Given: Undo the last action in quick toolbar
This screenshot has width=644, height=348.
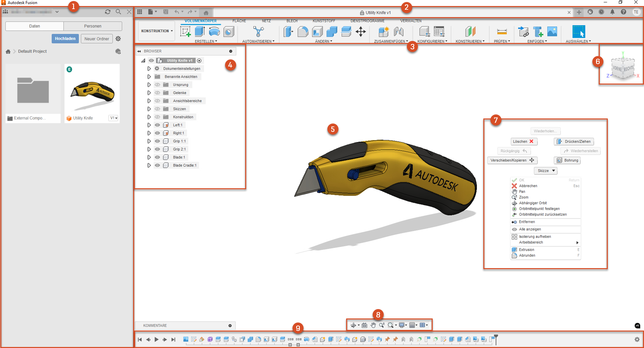Looking at the screenshot, I should (177, 12).
